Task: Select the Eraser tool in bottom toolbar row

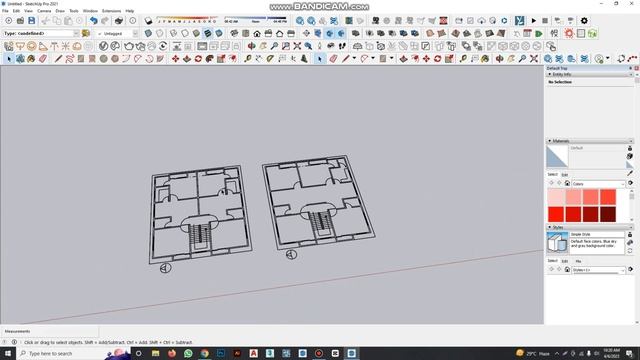Action: [x=43, y=59]
